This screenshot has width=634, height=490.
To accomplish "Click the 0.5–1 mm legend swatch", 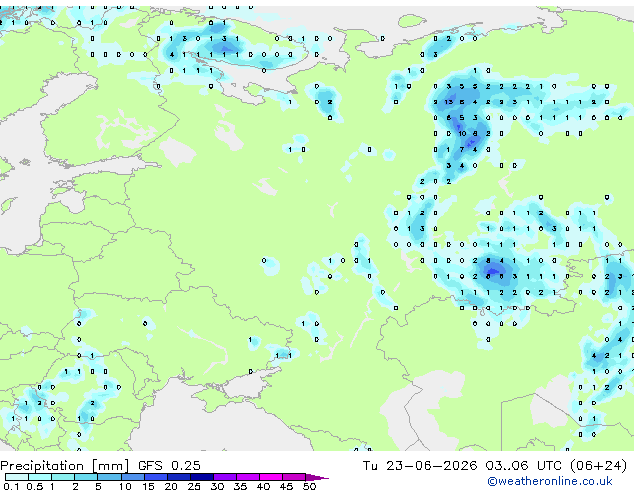I will 40,477.
